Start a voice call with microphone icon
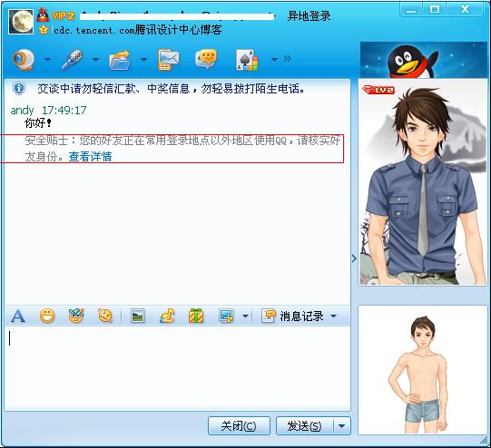The height and width of the screenshot is (448, 491). [x=72, y=60]
